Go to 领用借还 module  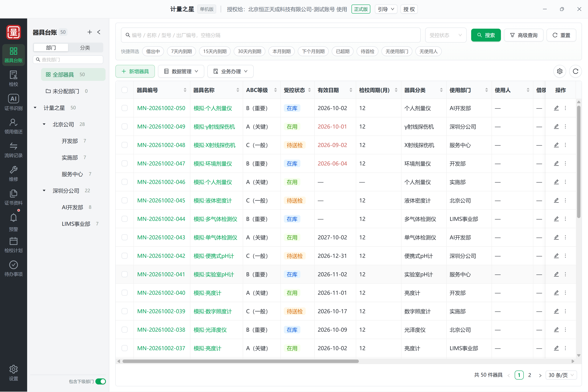click(14, 126)
